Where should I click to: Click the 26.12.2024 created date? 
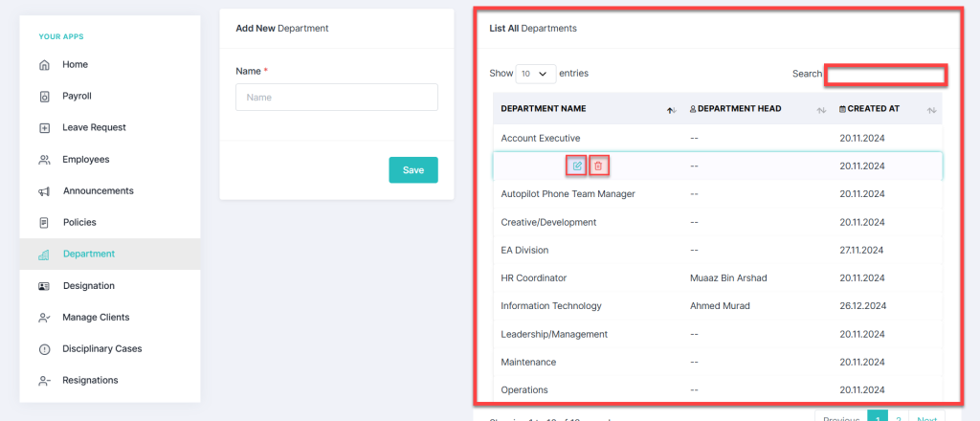point(862,306)
